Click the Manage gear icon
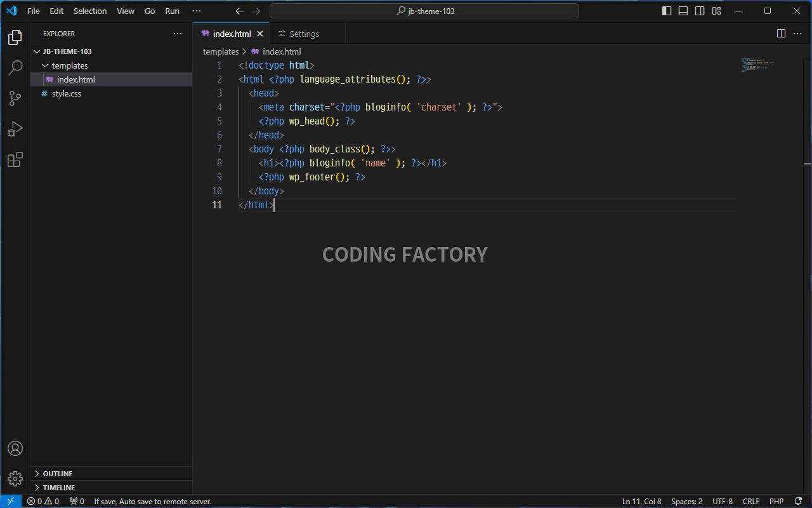812x508 pixels. coord(15,478)
